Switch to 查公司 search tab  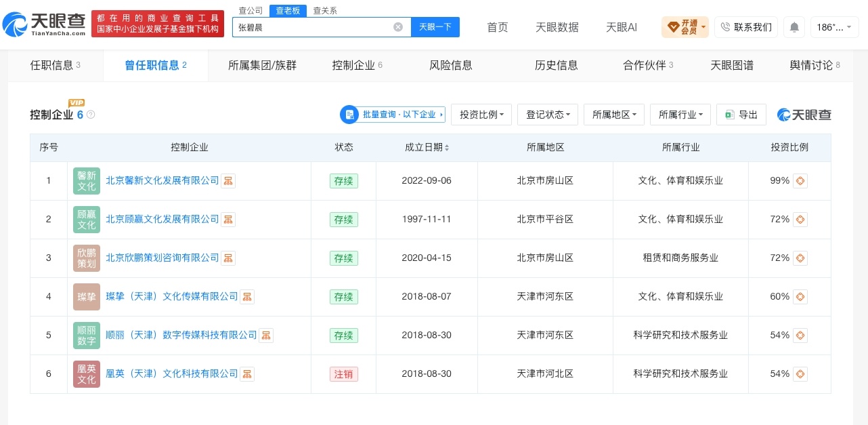tap(251, 10)
